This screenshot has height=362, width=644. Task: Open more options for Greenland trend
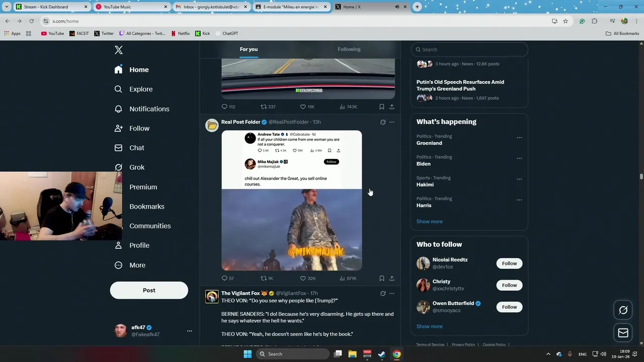tap(519, 137)
